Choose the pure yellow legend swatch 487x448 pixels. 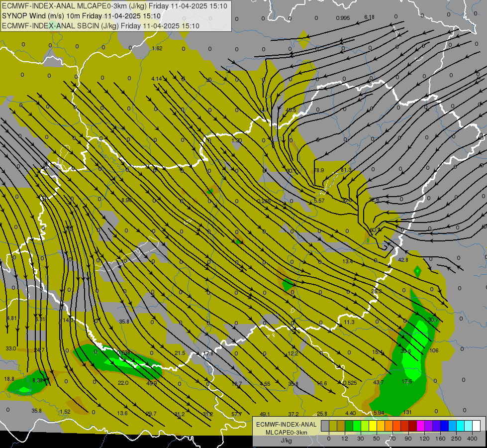pos(373,426)
